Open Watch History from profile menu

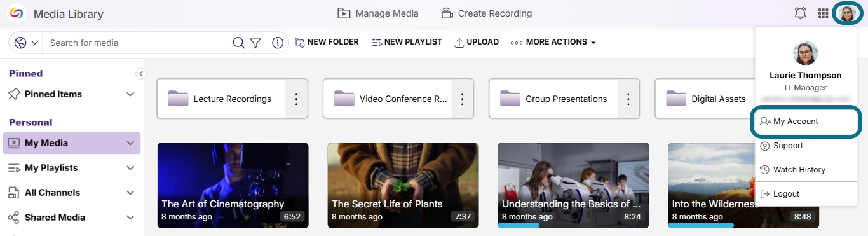pyautogui.click(x=806, y=170)
